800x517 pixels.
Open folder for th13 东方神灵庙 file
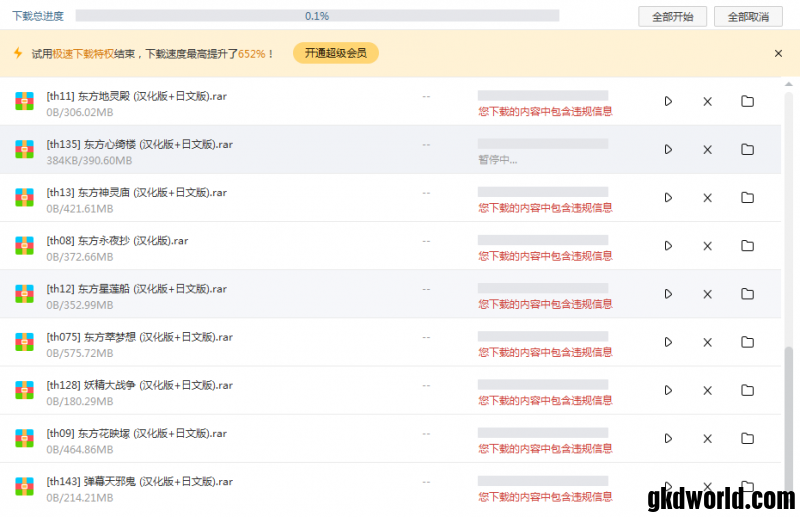pyautogui.click(x=747, y=197)
